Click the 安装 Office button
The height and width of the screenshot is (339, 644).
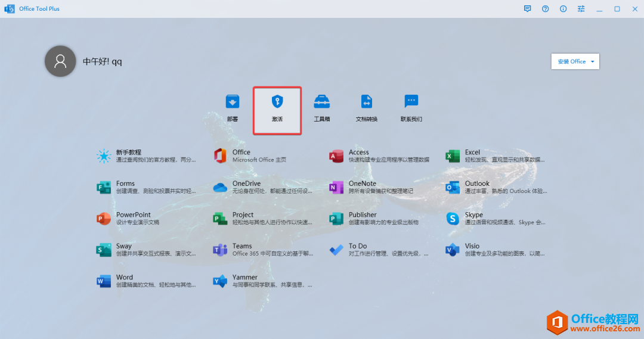575,61
